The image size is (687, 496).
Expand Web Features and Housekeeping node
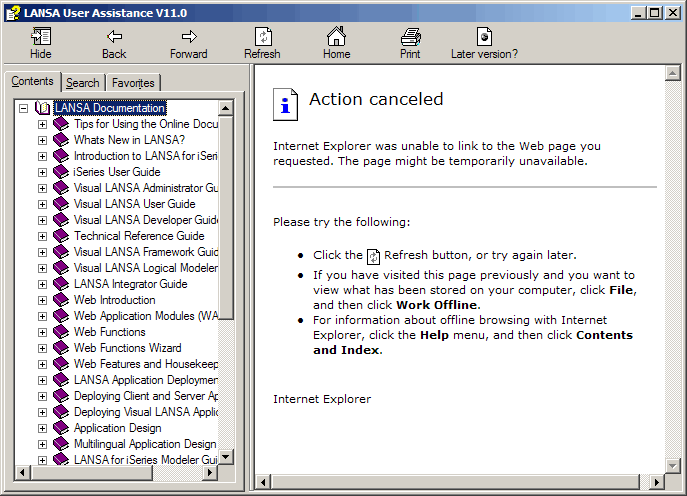click(42, 364)
